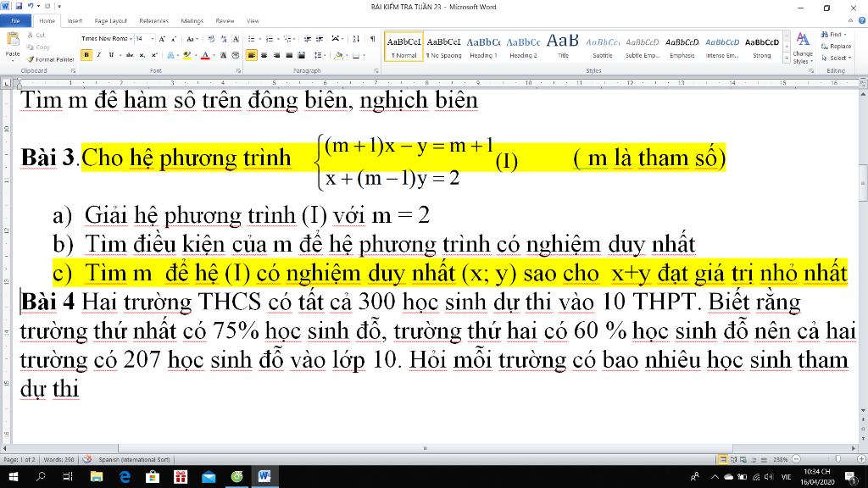Viewport: 868px width, 488px height.
Task: Click the Find button
Action: (834, 34)
